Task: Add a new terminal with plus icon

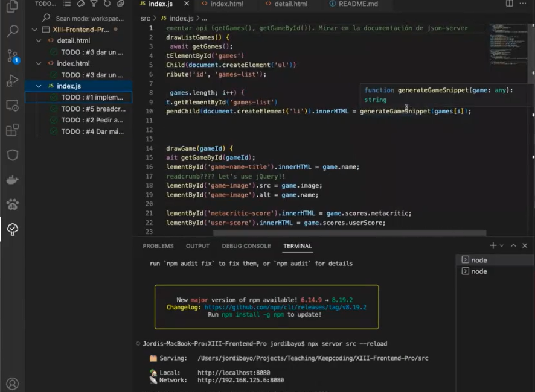Action: [493, 245]
